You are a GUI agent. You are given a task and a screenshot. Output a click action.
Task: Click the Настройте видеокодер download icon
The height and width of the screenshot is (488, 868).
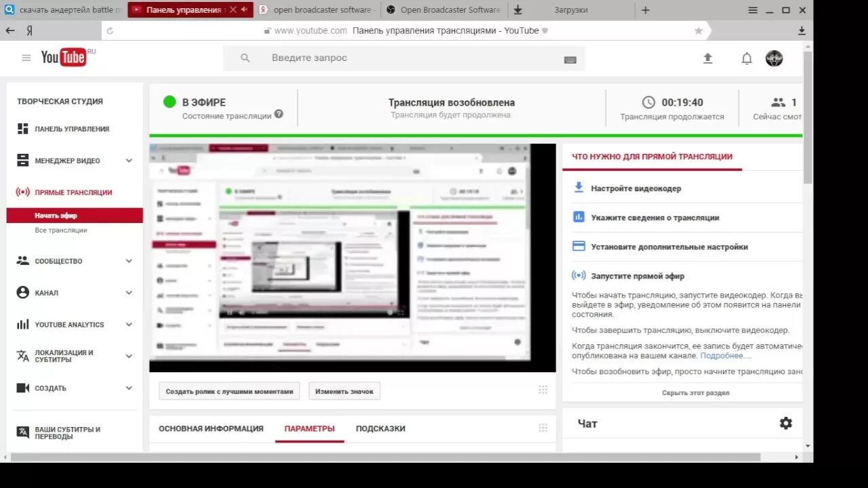pos(578,188)
